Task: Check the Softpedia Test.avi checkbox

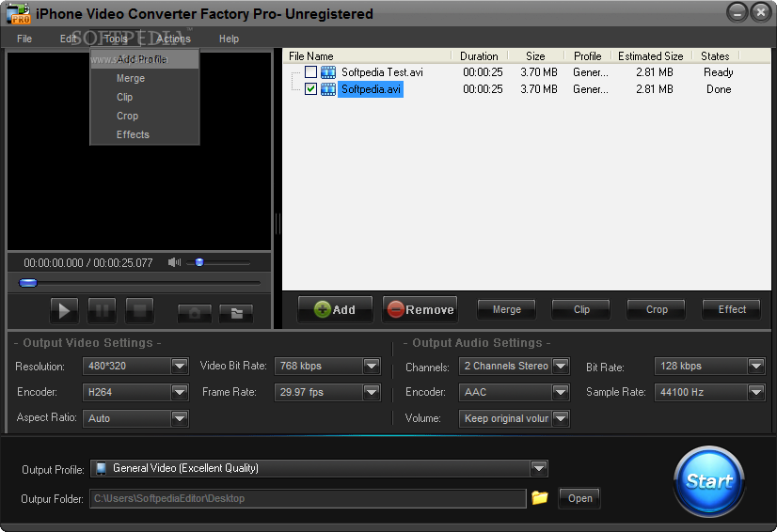Action: pyautogui.click(x=310, y=72)
